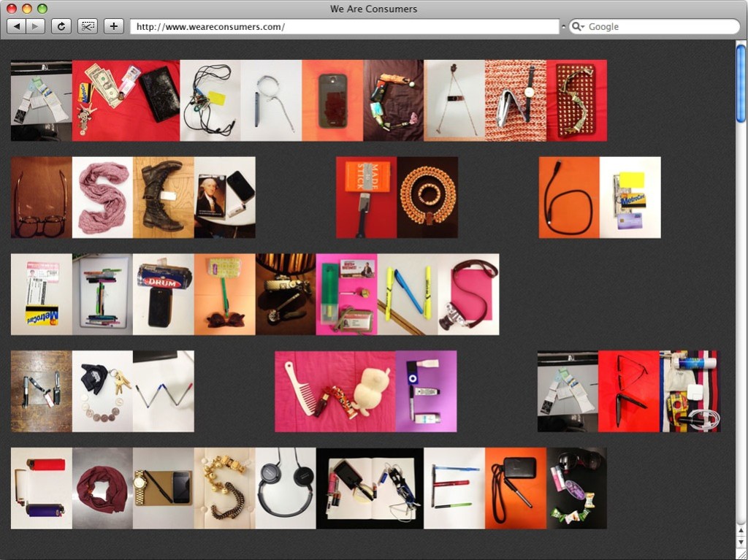The width and height of the screenshot is (748, 560).
Task: Click the eyeglasses on brown background photo
Action: tap(41, 197)
